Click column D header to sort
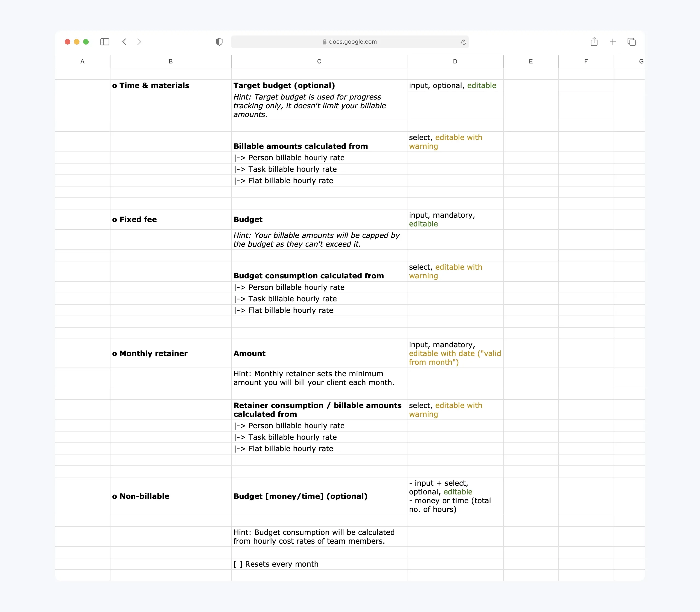This screenshot has width=700, height=612. click(454, 61)
